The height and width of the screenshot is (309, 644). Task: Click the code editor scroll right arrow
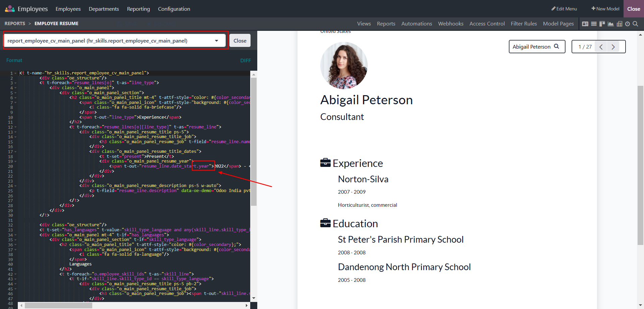(247, 305)
